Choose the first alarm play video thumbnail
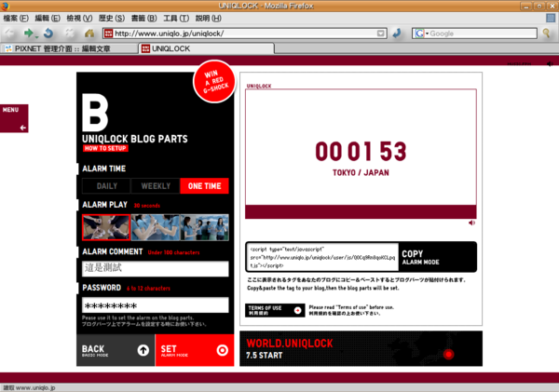Screen dimensions: 559x392 (x=106, y=227)
